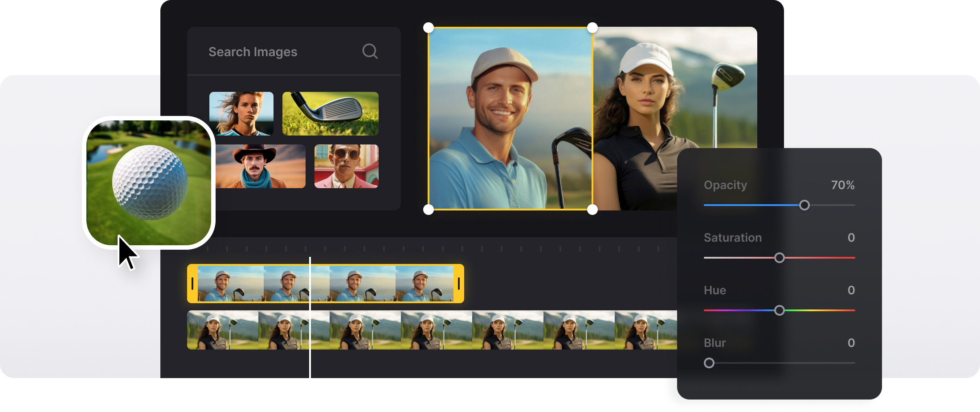Select the windswept woman thumbnail
Image resolution: width=980 pixels, height=412 pixels.
click(x=241, y=114)
